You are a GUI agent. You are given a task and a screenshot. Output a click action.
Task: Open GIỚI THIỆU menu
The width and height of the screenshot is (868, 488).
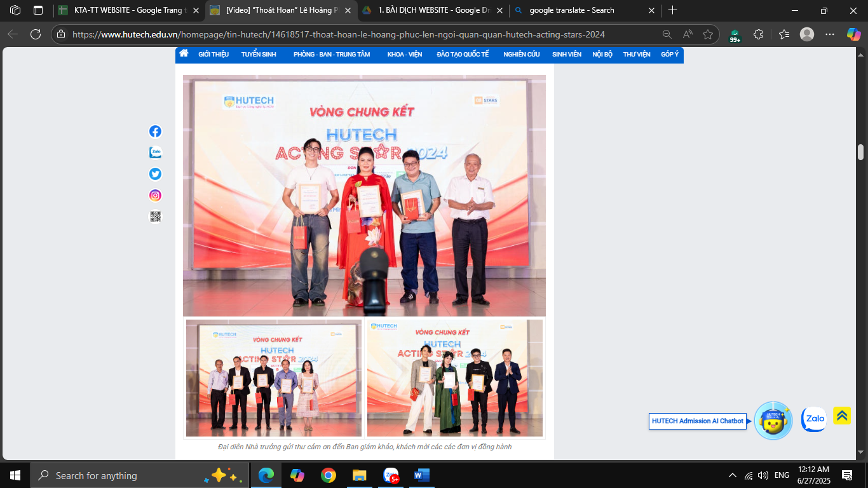click(214, 55)
